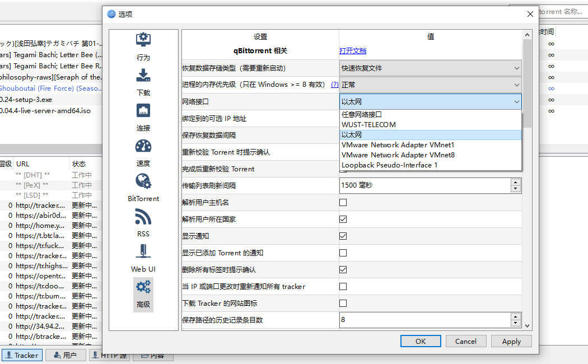This screenshot has width=588, height=364.
Task: Toggle 解析用户主机名 checkbox
Action: pyautogui.click(x=343, y=202)
